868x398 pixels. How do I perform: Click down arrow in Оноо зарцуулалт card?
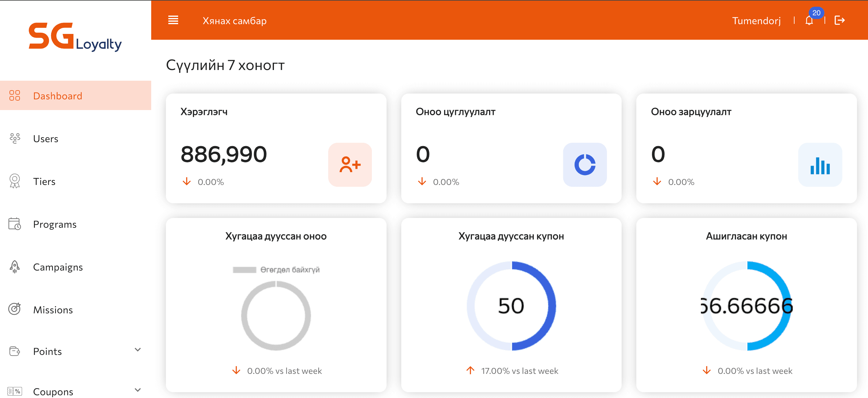(657, 182)
